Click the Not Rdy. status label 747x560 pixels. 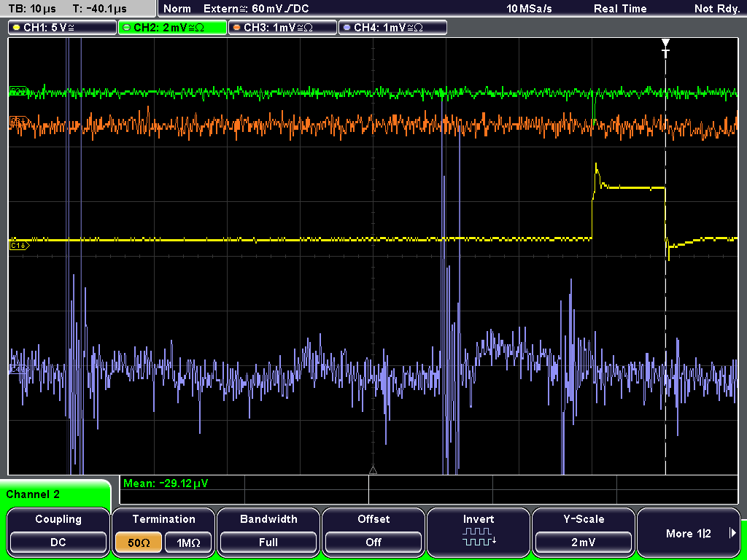click(717, 9)
